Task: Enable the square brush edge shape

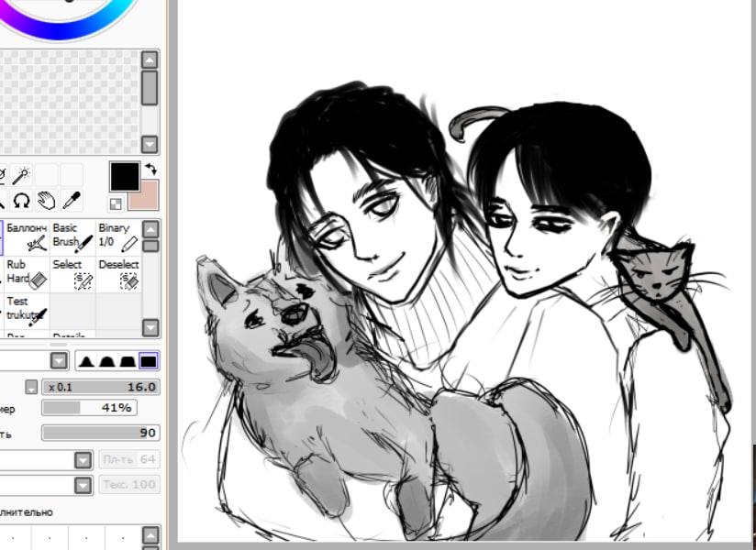Action: 147,359
